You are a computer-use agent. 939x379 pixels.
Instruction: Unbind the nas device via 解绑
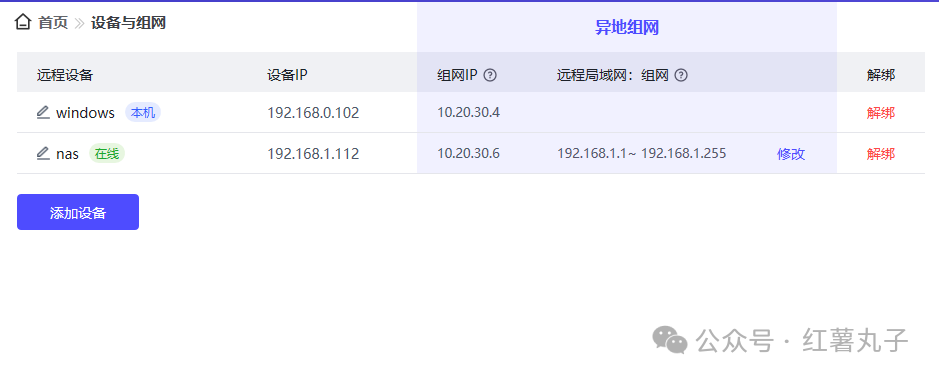pos(880,154)
